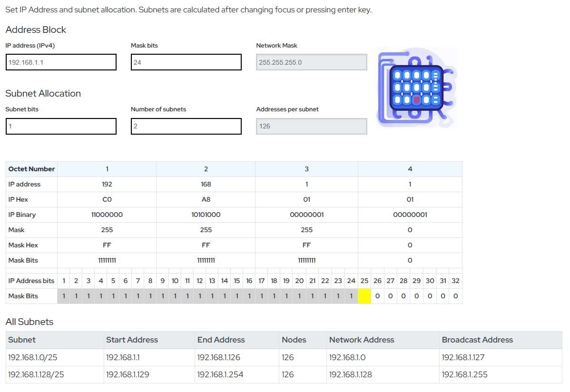Click the Network Address column header
The width and height of the screenshot is (570, 392).
[383, 340]
